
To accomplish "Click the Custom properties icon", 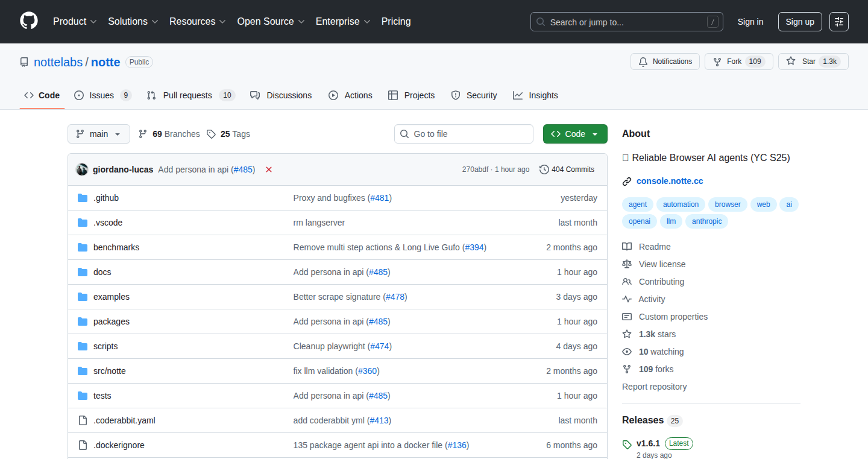I will coord(627,317).
